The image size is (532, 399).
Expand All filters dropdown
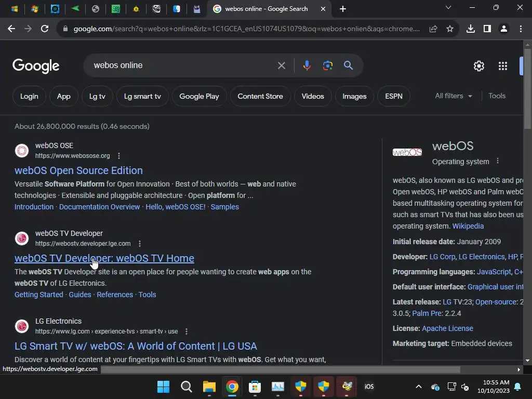(453, 96)
